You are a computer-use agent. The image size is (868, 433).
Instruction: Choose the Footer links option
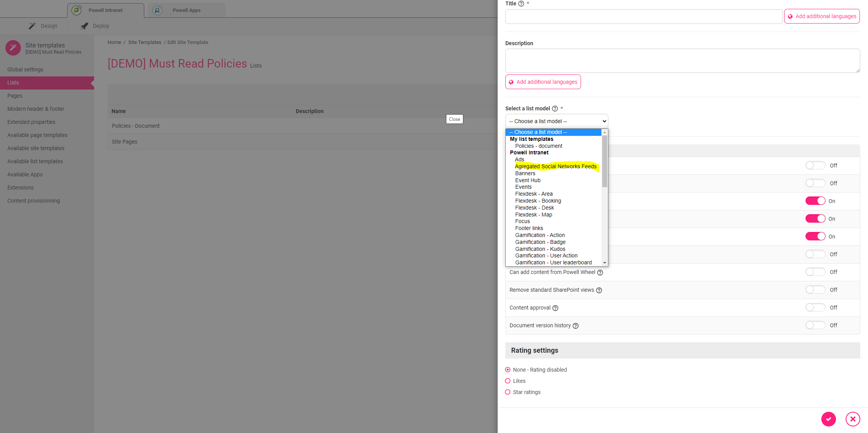(529, 228)
